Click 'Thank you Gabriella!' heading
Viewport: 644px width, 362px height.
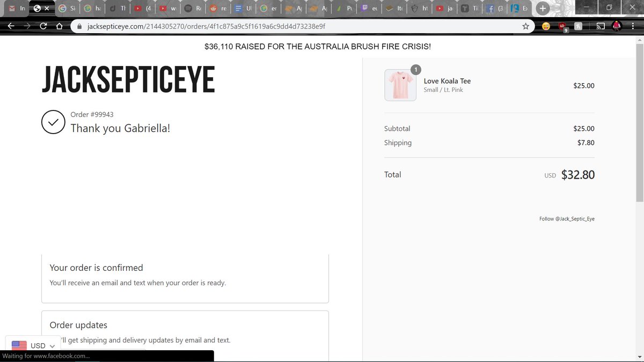pyautogui.click(x=120, y=128)
